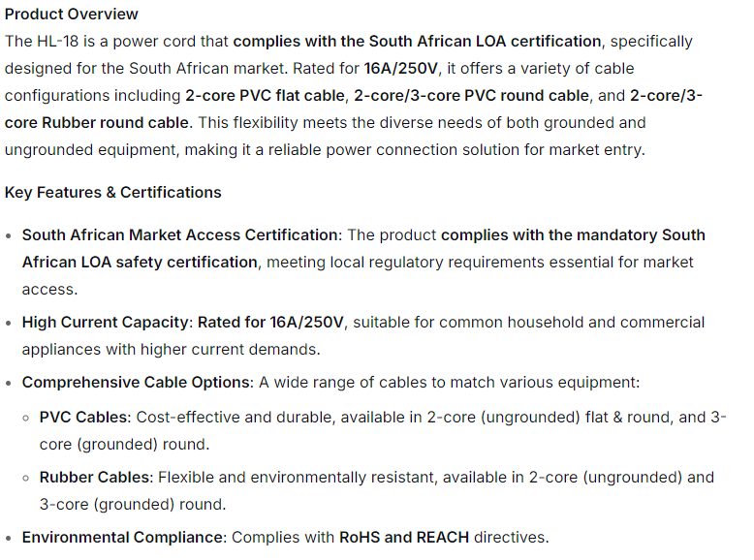
Task: Click the bold 'African LOA safety certification' text
Action: [140, 262]
